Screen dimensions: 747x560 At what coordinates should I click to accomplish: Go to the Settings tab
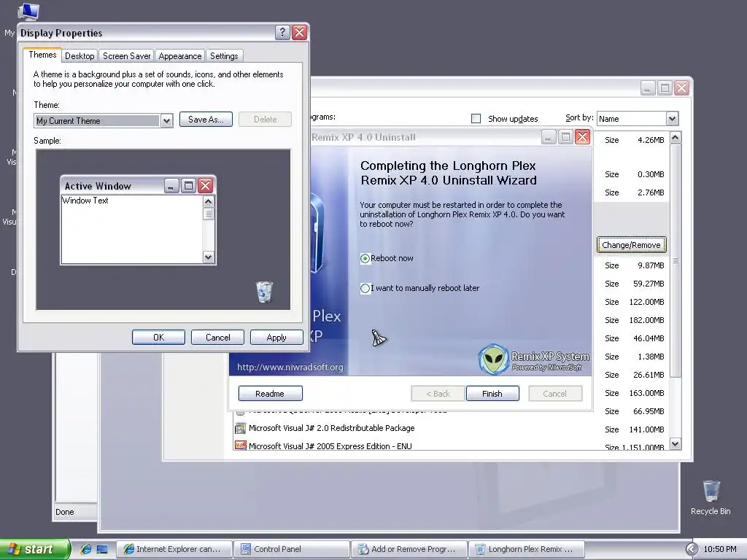click(x=224, y=56)
